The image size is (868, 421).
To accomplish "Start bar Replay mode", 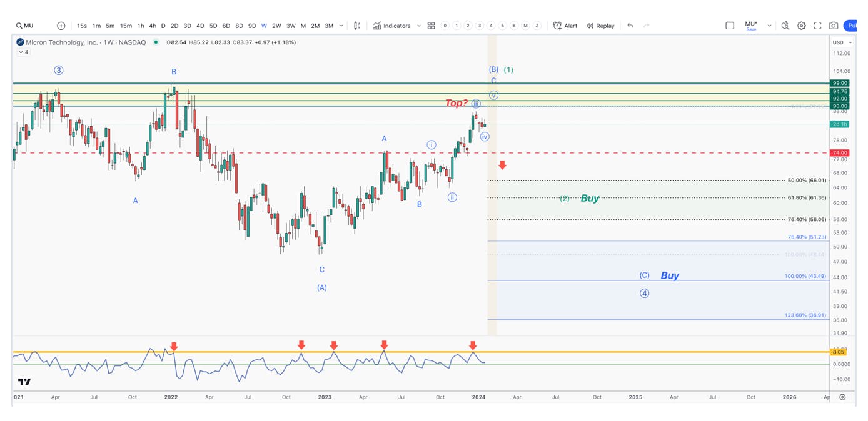I will point(600,26).
